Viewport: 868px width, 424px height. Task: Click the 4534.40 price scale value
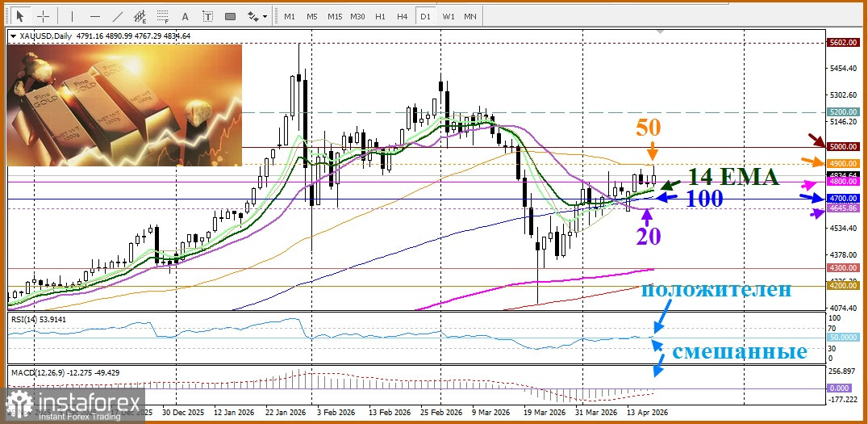pyautogui.click(x=842, y=229)
